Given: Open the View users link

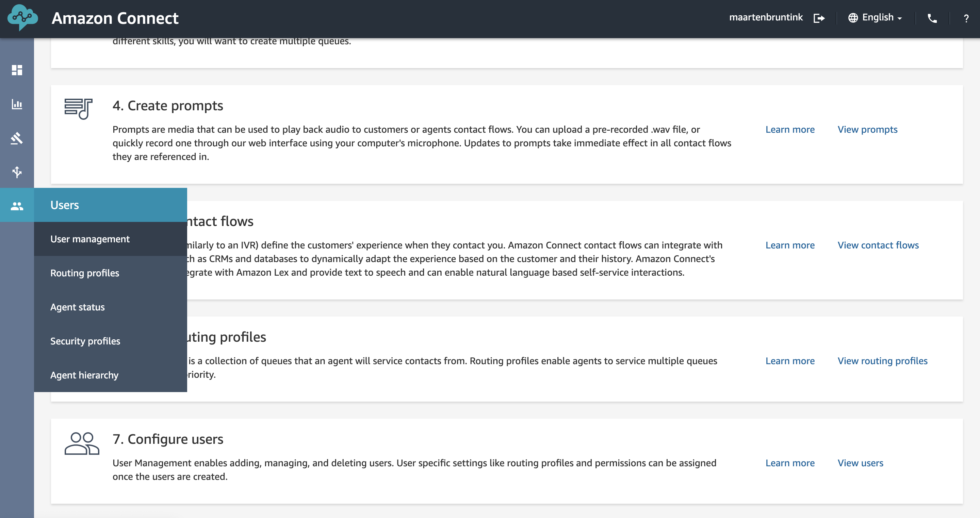Looking at the screenshot, I should click(x=861, y=463).
